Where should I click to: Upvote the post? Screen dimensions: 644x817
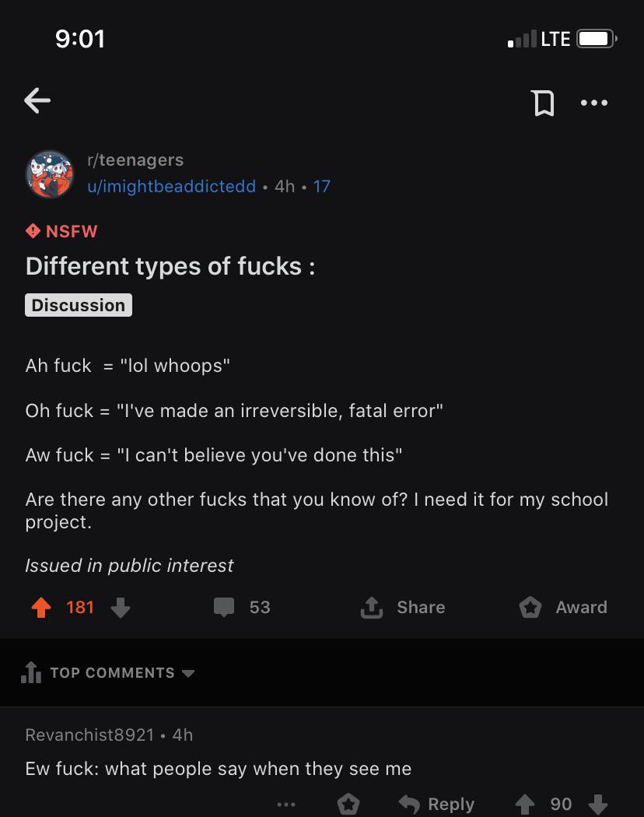click(40, 607)
